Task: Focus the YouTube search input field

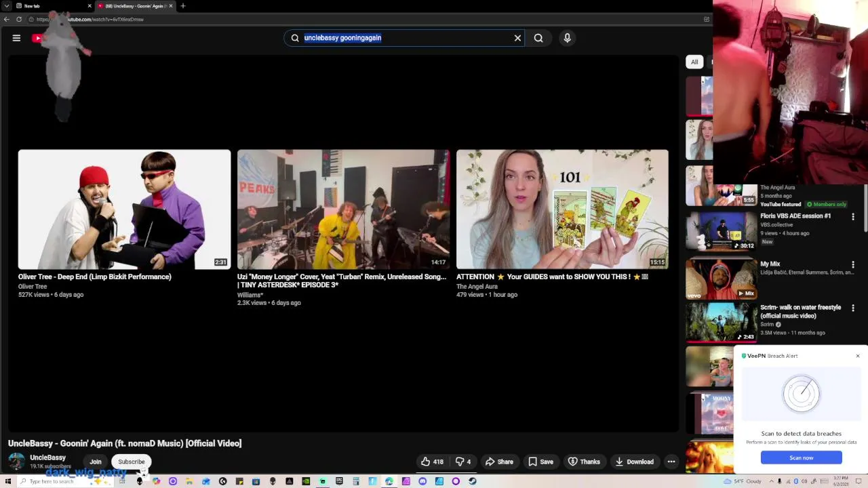Action: tap(404, 38)
